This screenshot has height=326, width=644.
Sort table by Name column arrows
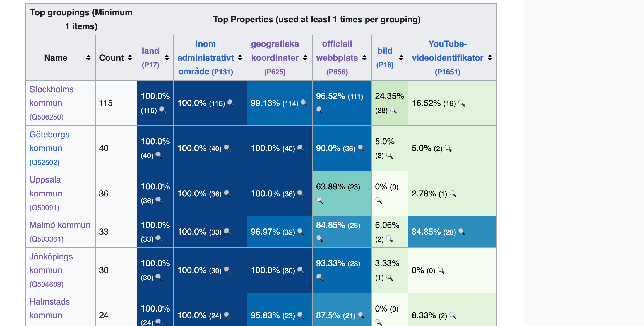click(88, 58)
